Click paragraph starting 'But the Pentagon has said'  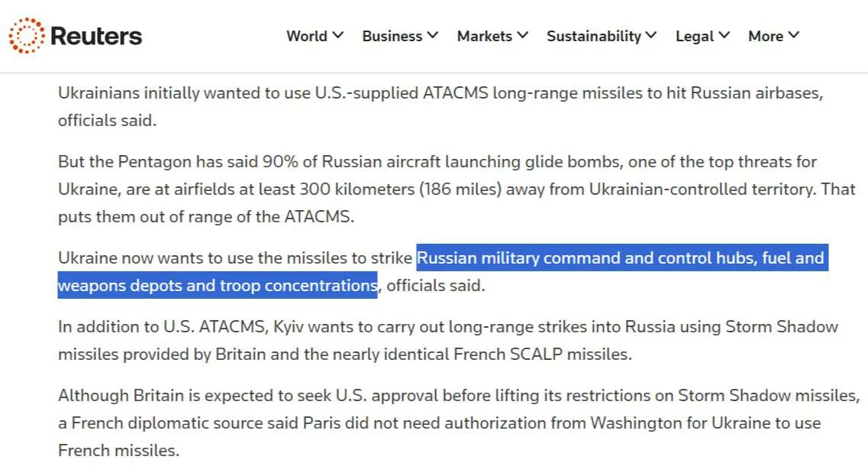point(443,189)
